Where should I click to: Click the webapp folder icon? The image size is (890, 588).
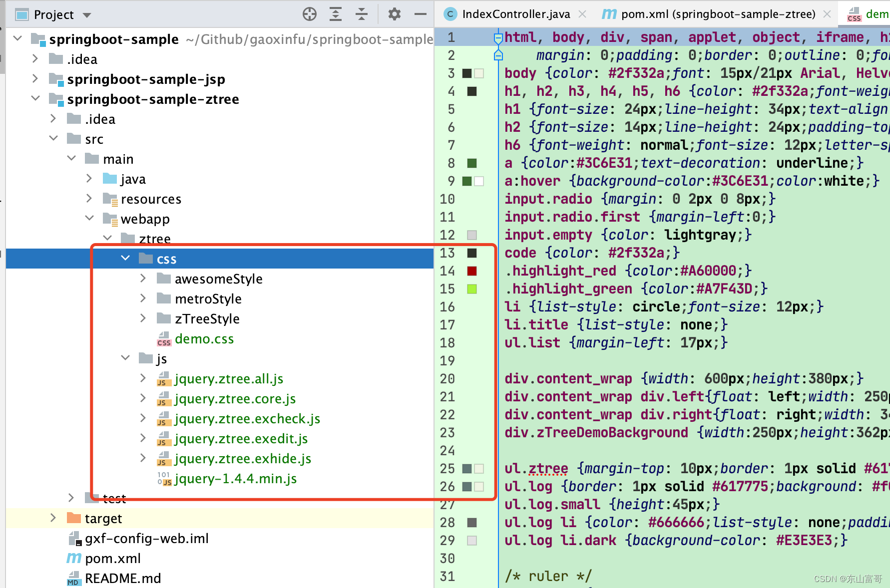[110, 219]
